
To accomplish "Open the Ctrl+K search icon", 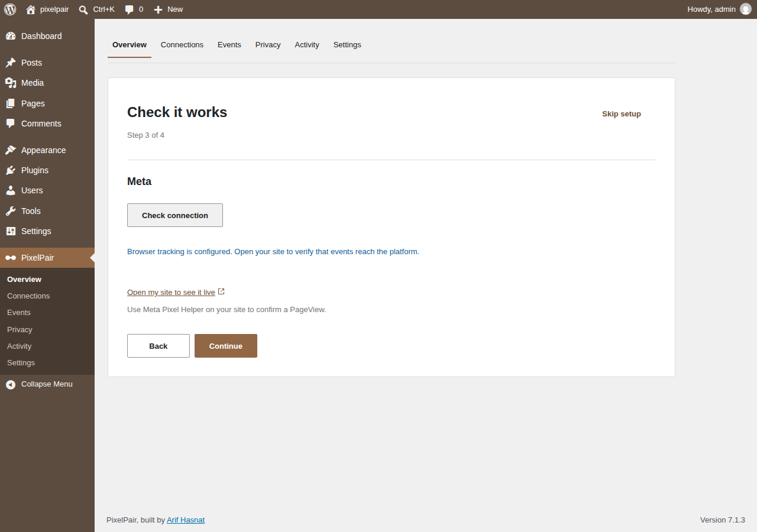I will pyautogui.click(x=83, y=9).
